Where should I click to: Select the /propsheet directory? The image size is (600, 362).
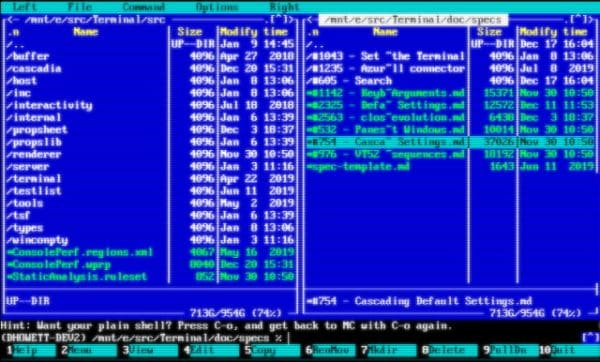coord(150,130)
